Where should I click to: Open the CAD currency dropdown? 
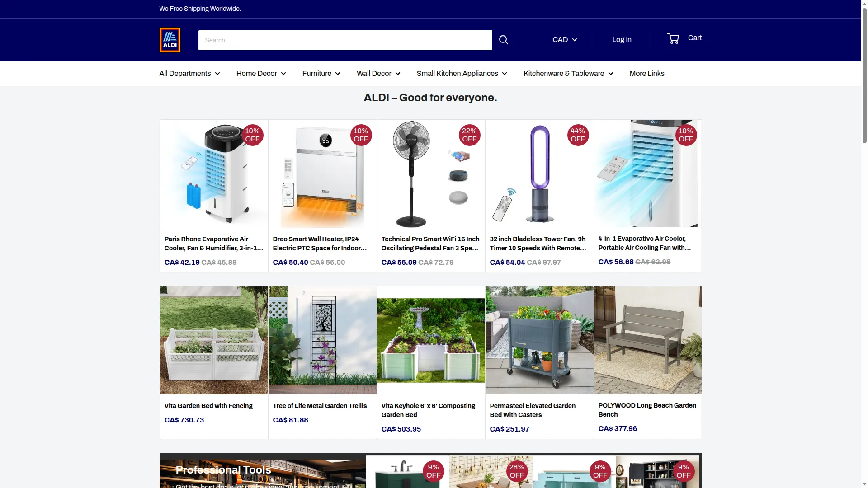[x=565, y=40]
